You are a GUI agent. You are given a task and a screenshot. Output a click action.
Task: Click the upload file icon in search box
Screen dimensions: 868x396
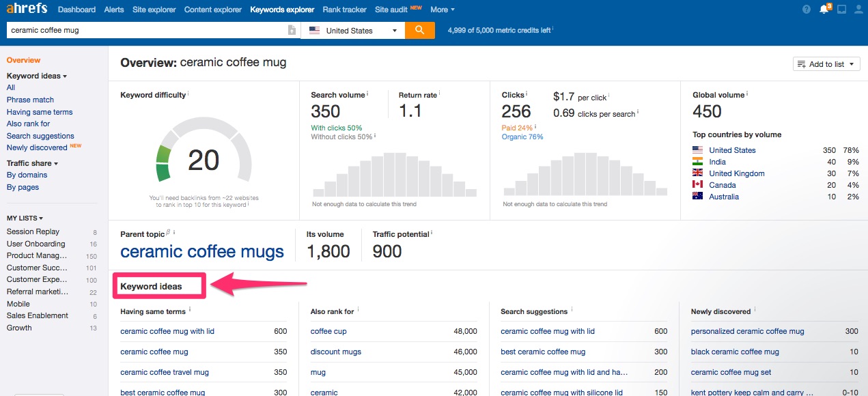click(x=292, y=30)
